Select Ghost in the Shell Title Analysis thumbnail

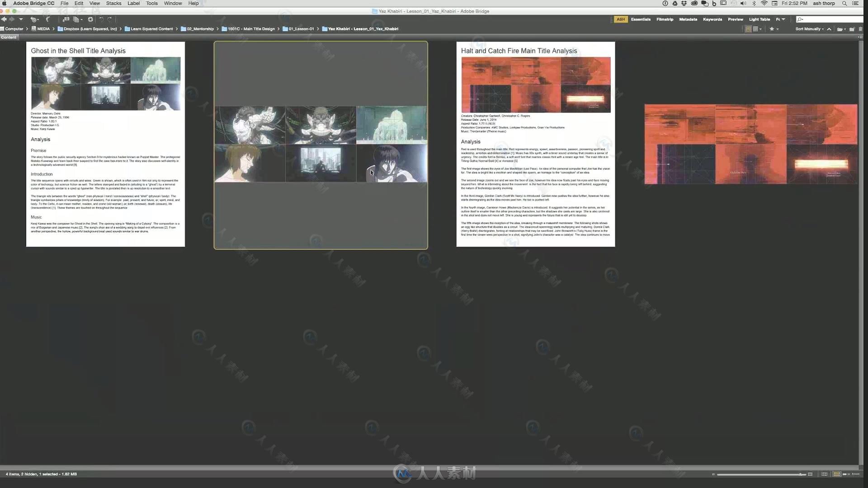click(105, 144)
